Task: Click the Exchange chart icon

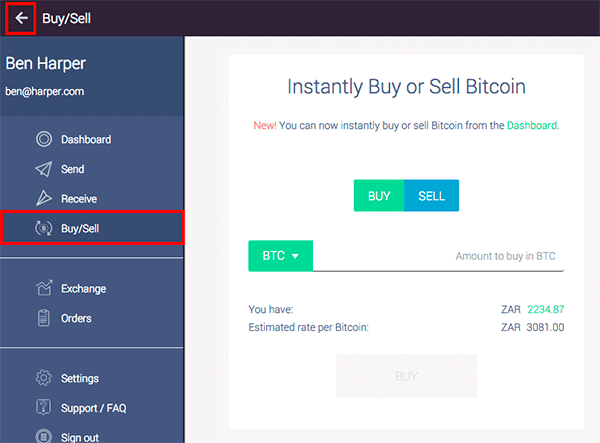Action: point(44,288)
